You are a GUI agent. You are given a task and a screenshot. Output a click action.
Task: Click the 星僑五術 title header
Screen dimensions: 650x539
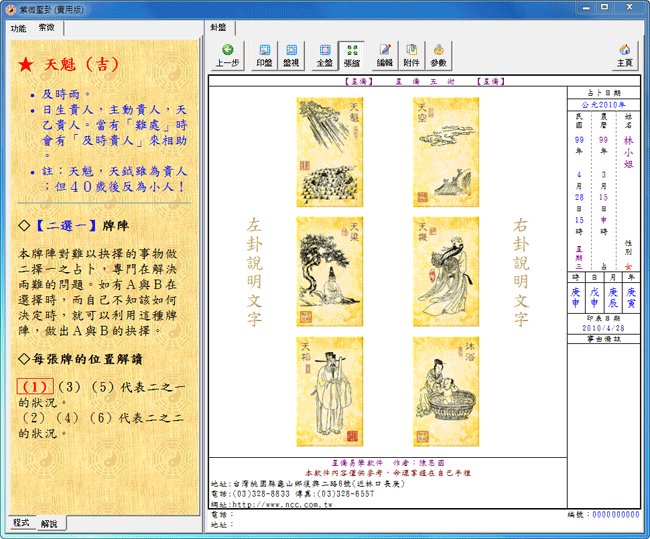click(425, 81)
